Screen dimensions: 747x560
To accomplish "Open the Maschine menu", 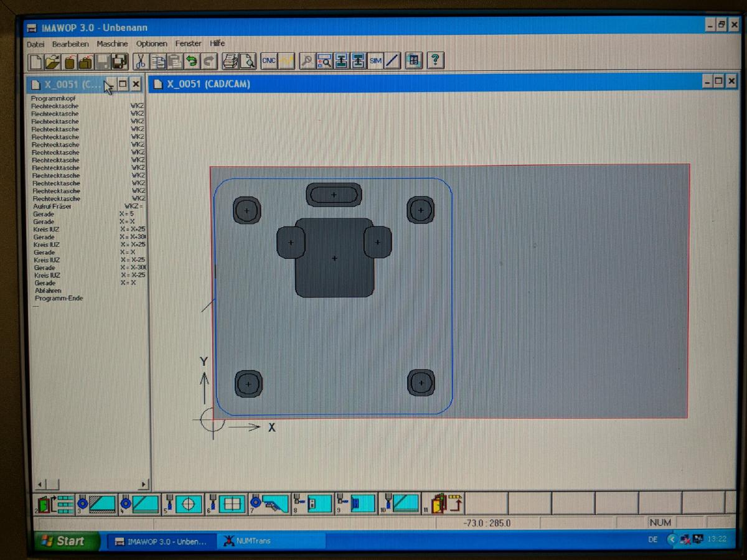I will (112, 44).
